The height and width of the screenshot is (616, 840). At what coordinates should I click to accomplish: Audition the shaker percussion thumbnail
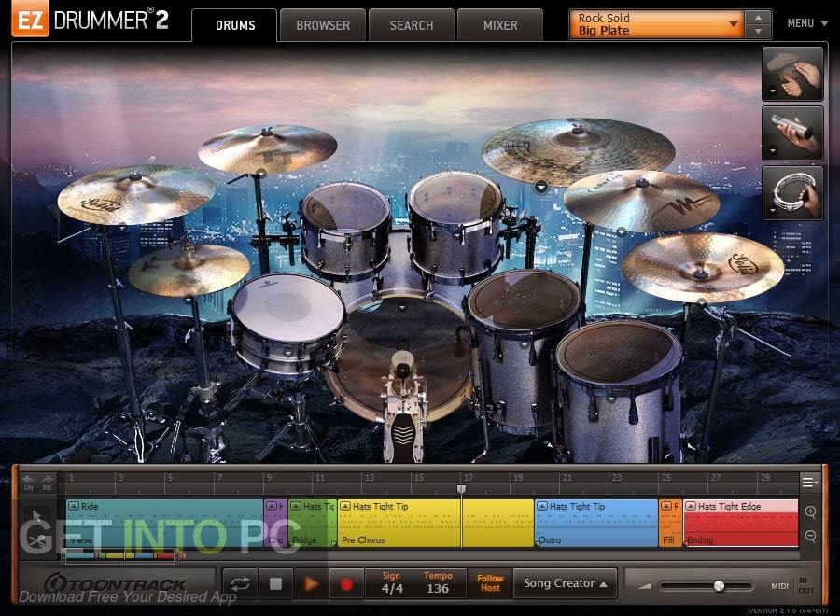point(792,133)
